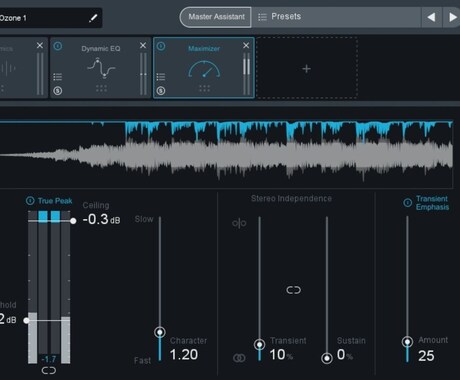Screen dimensions: 460x380
Task: Click the Transient stereo independence slider knob
Action: click(x=260, y=344)
